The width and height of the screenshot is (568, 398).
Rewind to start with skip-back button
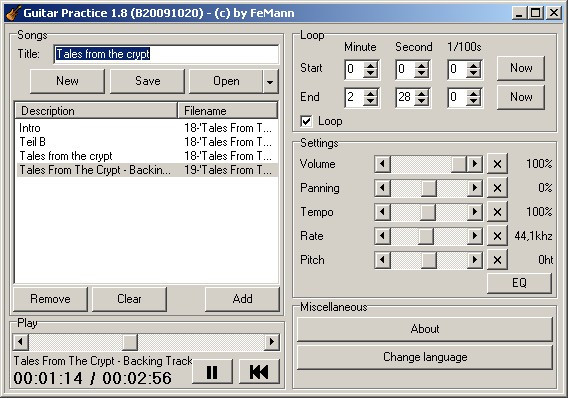pos(259,372)
